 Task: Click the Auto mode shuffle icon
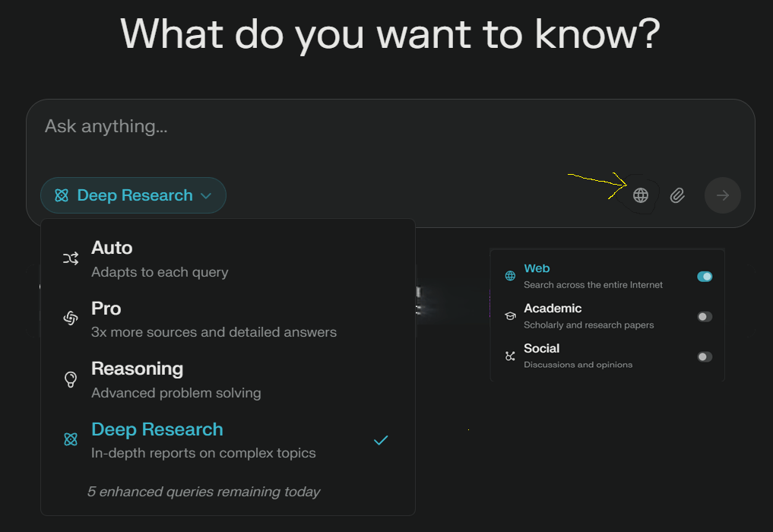(71, 259)
